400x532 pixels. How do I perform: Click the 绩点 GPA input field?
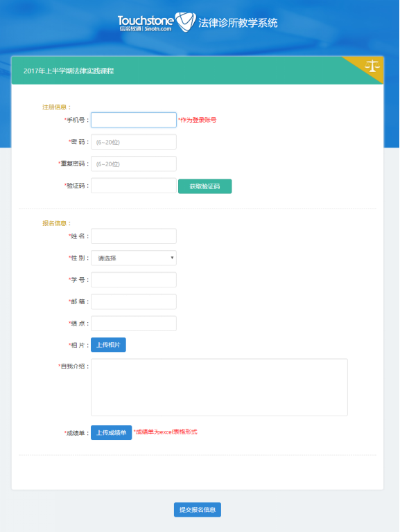pos(134,323)
